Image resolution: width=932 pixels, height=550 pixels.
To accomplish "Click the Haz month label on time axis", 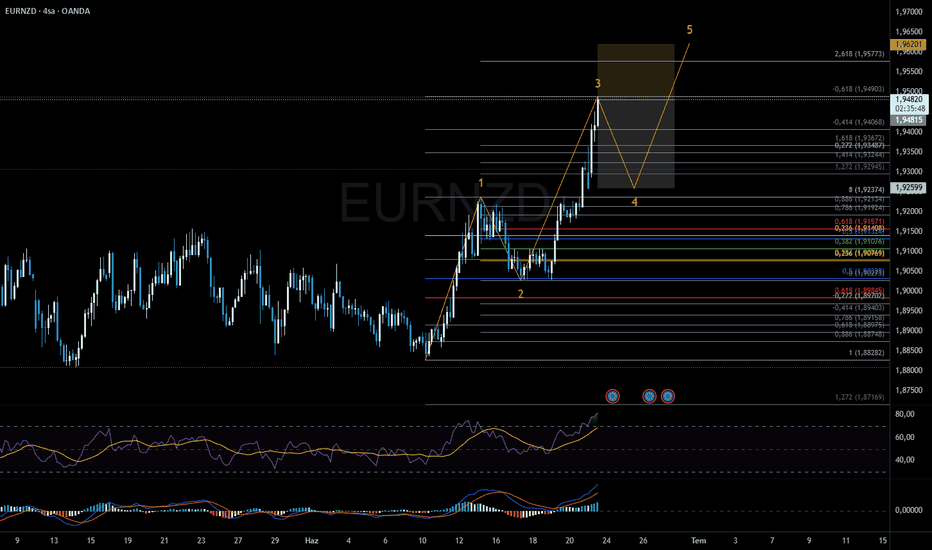I will click(x=311, y=540).
